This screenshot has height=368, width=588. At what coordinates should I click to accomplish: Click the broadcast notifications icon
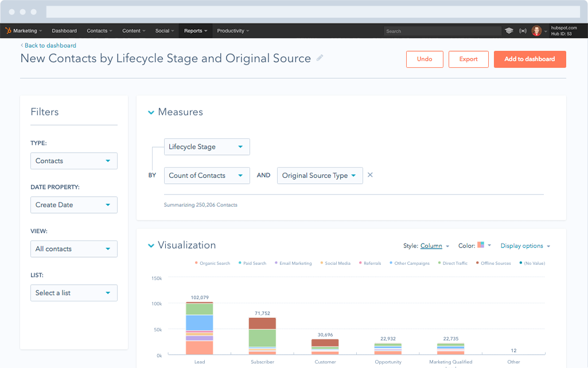pos(523,31)
